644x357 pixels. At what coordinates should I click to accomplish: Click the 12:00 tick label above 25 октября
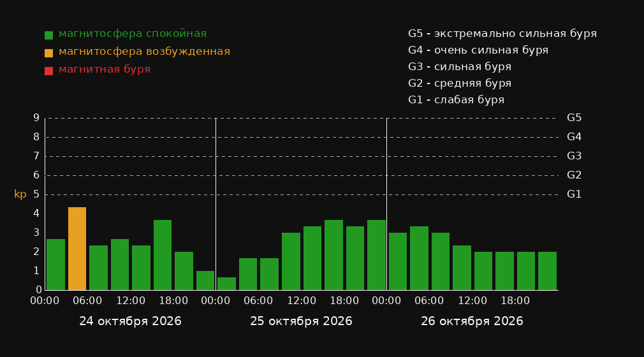coord(302,301)
